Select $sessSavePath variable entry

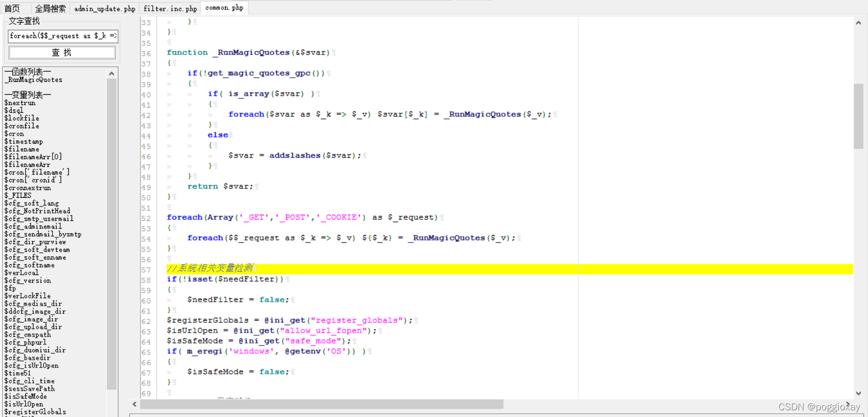click(x=29, y=389)
